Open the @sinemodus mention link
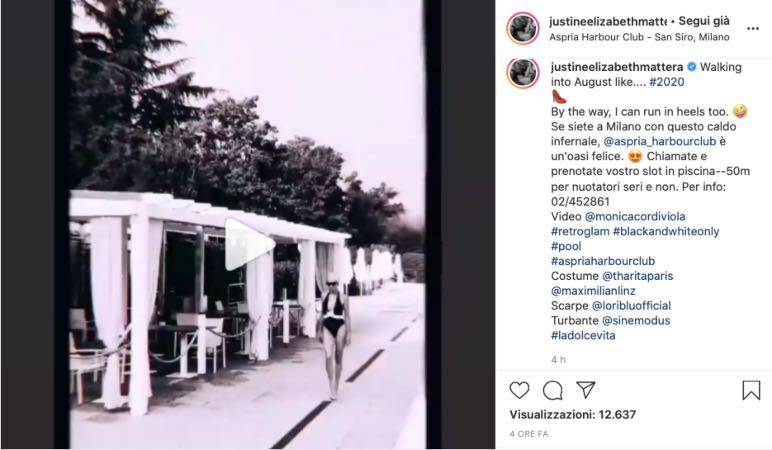The image size is (772, 450). 636,321
